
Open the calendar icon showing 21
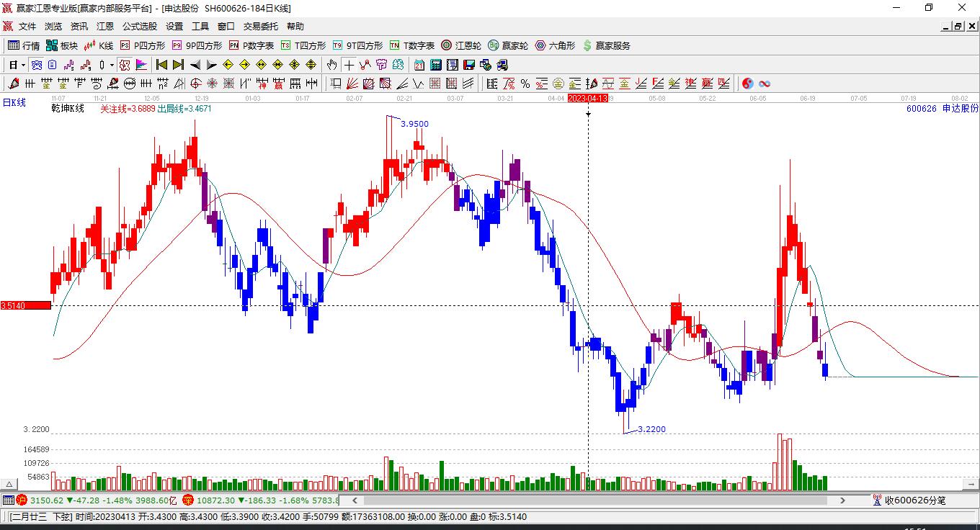coord(419,65)
